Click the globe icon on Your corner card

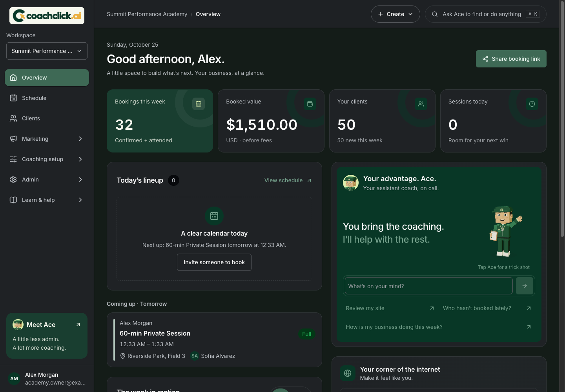[348, 373]
